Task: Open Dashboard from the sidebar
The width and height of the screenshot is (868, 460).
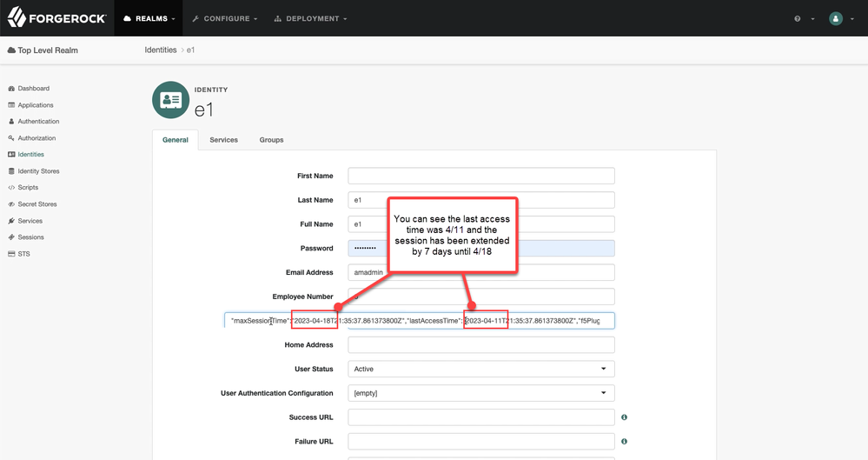Action: point(33,89)
